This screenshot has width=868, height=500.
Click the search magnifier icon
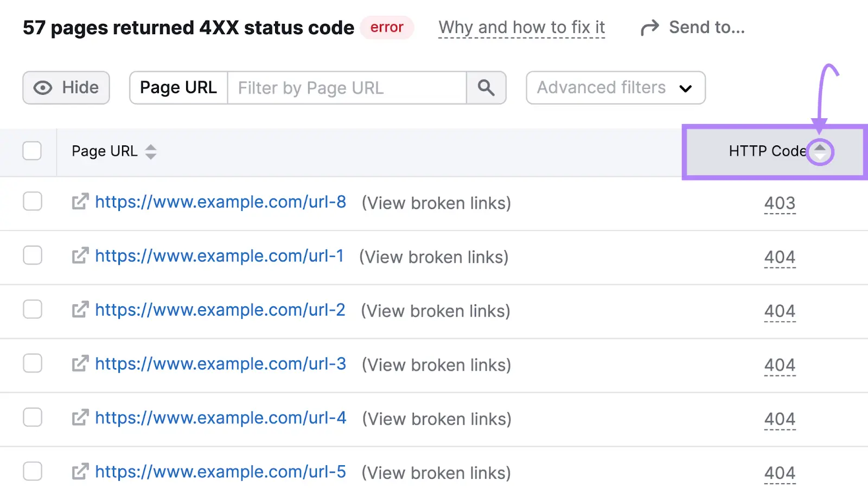tap(486, 87)
